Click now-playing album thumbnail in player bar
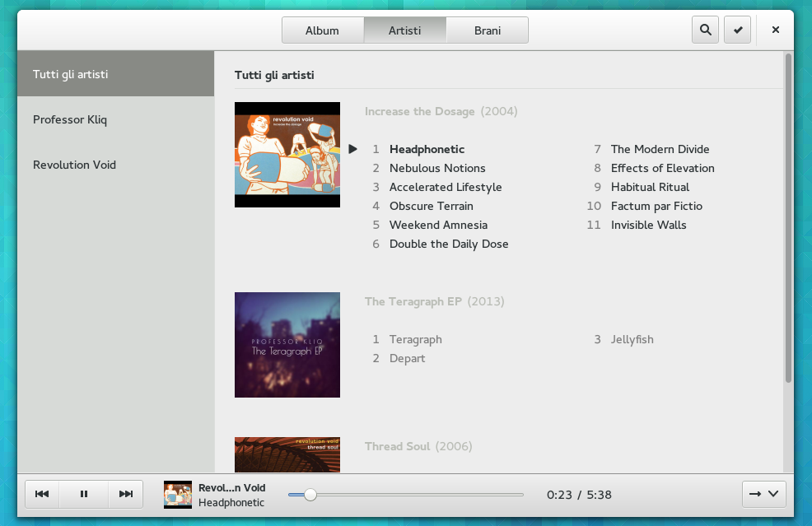This screenshot has width=812, height=526. pos(178,495)
